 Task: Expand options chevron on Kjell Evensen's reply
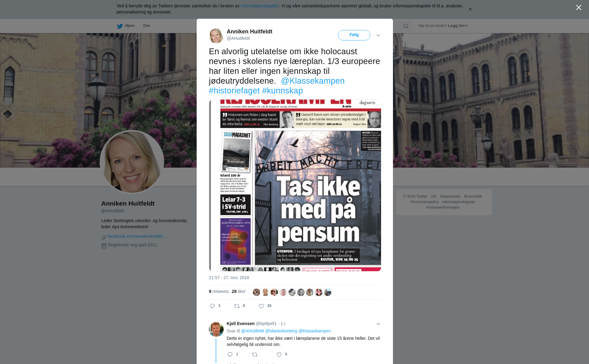[378, 324]
